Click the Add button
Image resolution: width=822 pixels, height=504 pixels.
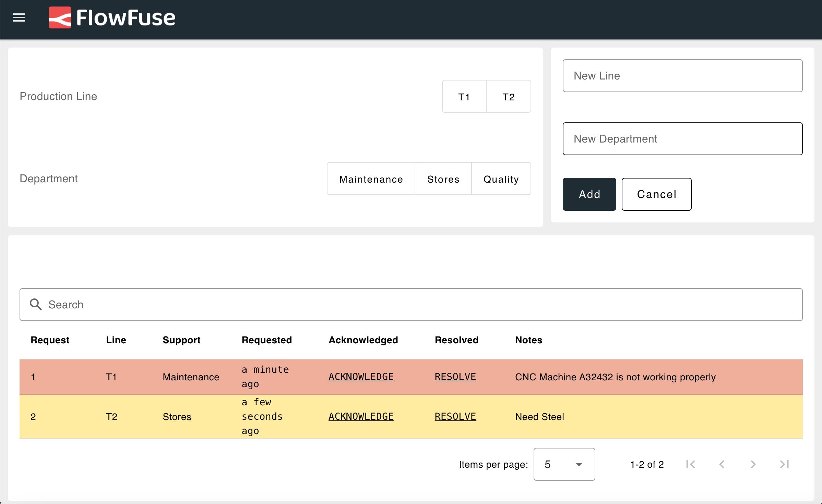coord(589,194)
